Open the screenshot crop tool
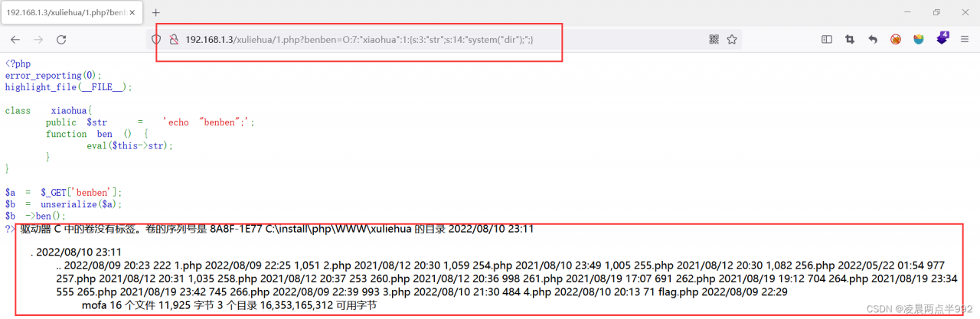The height and width of the screenshot is (319, 980). click(850, 39)
